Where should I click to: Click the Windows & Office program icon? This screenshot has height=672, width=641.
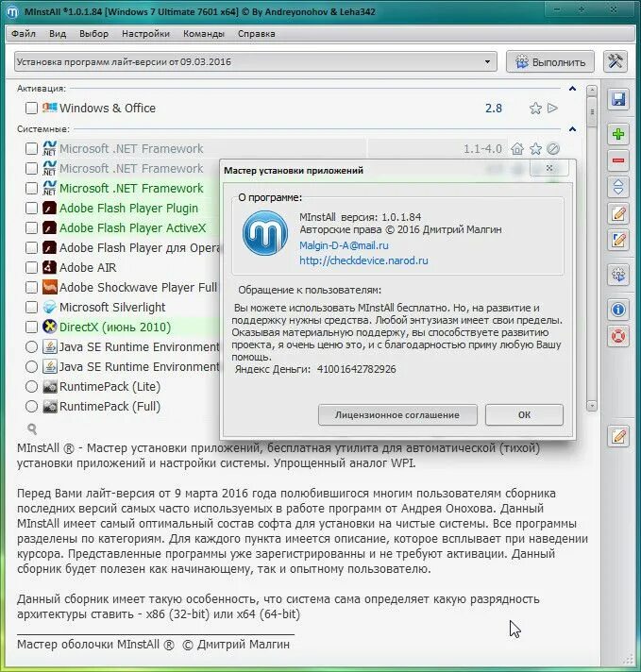point(50,108)
